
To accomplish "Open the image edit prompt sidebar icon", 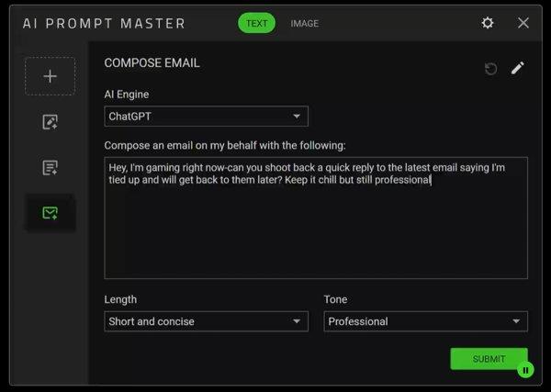I will [x=50, y=122].
